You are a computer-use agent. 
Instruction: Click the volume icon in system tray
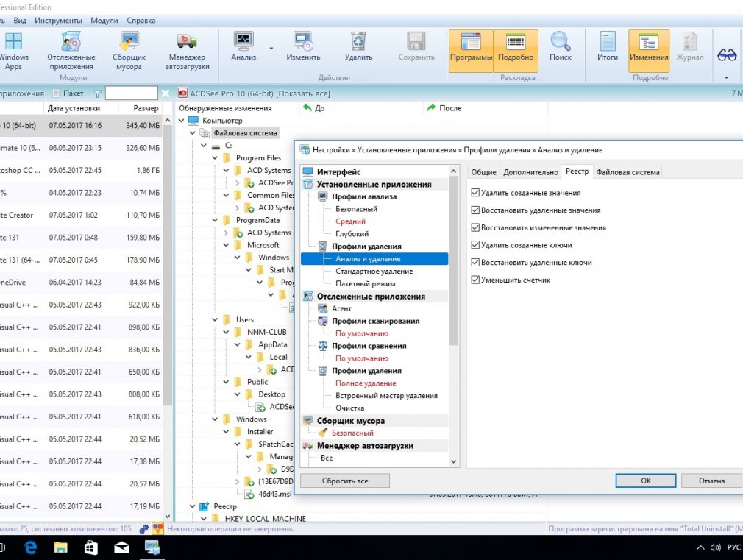tap(715, 547)
